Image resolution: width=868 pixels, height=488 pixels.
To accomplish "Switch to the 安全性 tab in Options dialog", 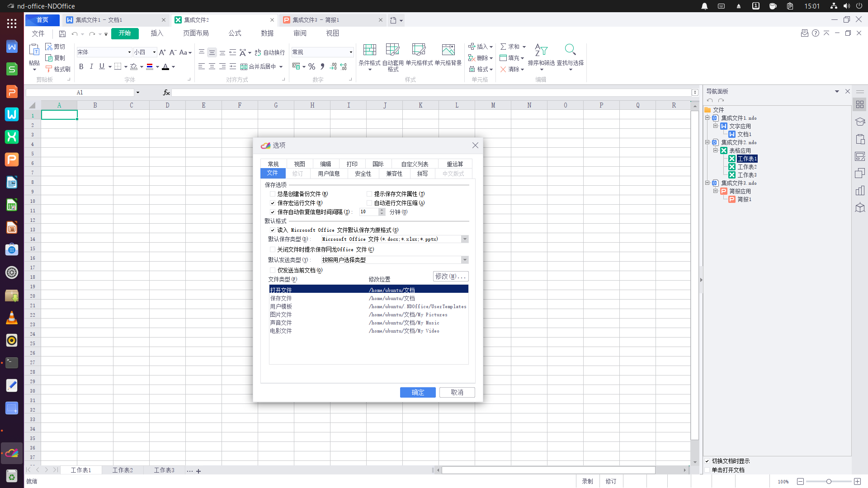I will (x=363, y=174).
